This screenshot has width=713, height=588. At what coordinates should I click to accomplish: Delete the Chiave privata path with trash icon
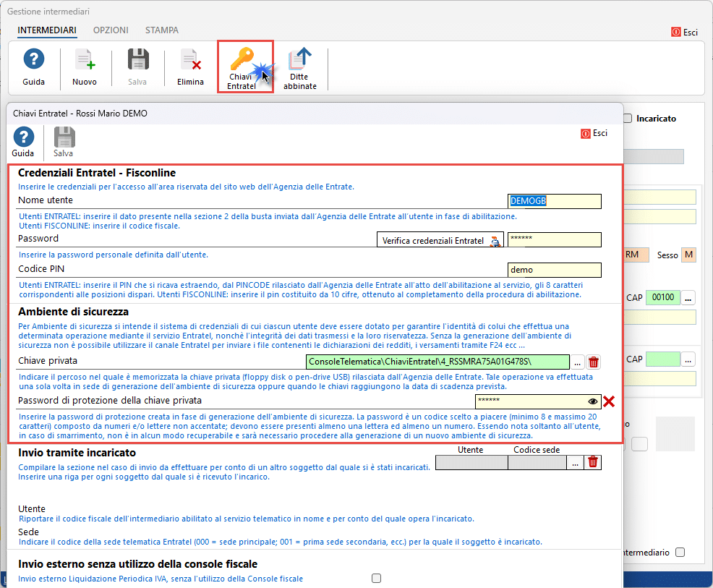[594, 362]
